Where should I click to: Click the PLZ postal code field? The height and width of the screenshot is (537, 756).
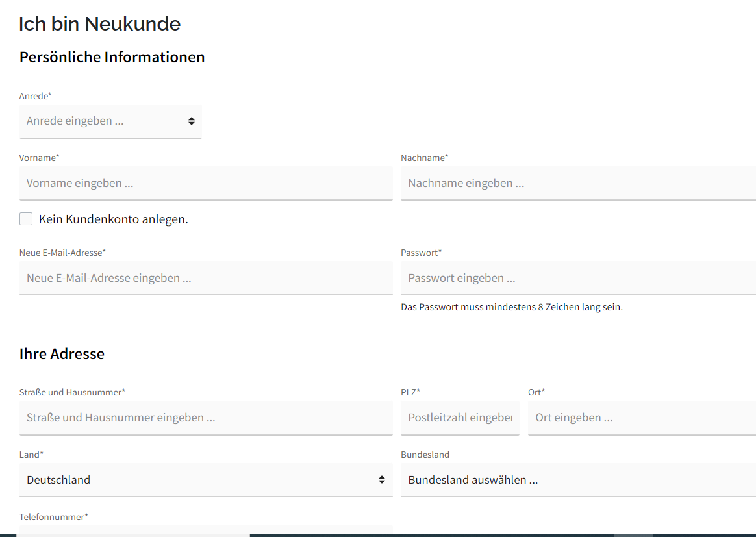click(x=459, y=418)
